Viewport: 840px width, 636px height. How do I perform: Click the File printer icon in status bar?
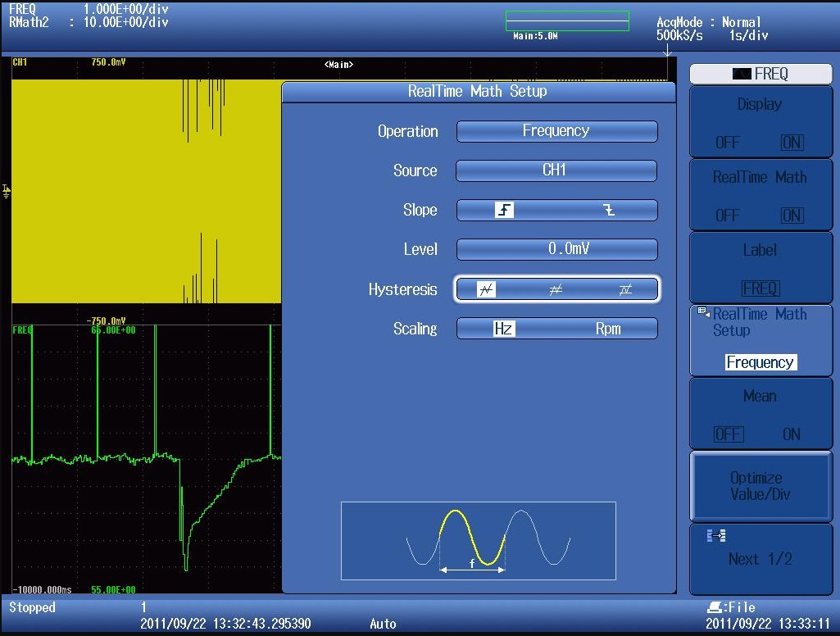[713, 607]
